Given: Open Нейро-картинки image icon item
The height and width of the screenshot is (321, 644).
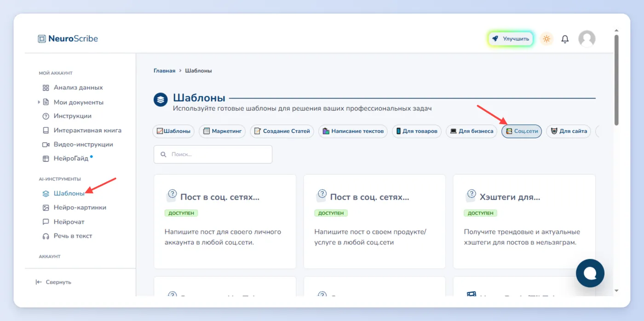Looking at the screenshot, I should click(x=46, y=208).
